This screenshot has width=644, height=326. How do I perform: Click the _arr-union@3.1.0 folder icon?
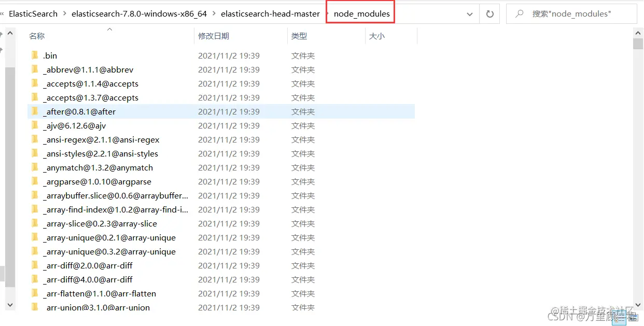point(35,307)
